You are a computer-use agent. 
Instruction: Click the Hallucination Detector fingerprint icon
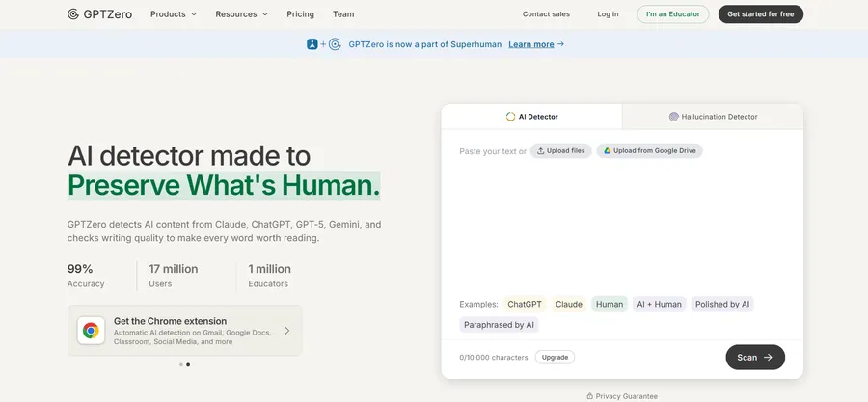674,117
